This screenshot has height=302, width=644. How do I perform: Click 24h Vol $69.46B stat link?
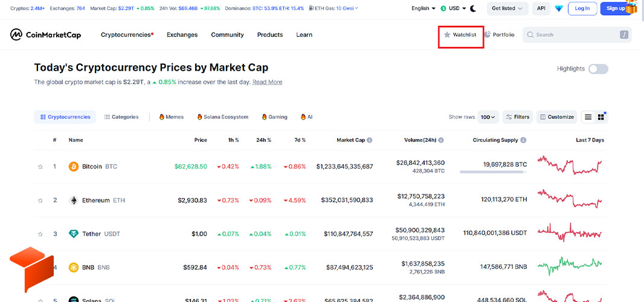coord(189,8)
